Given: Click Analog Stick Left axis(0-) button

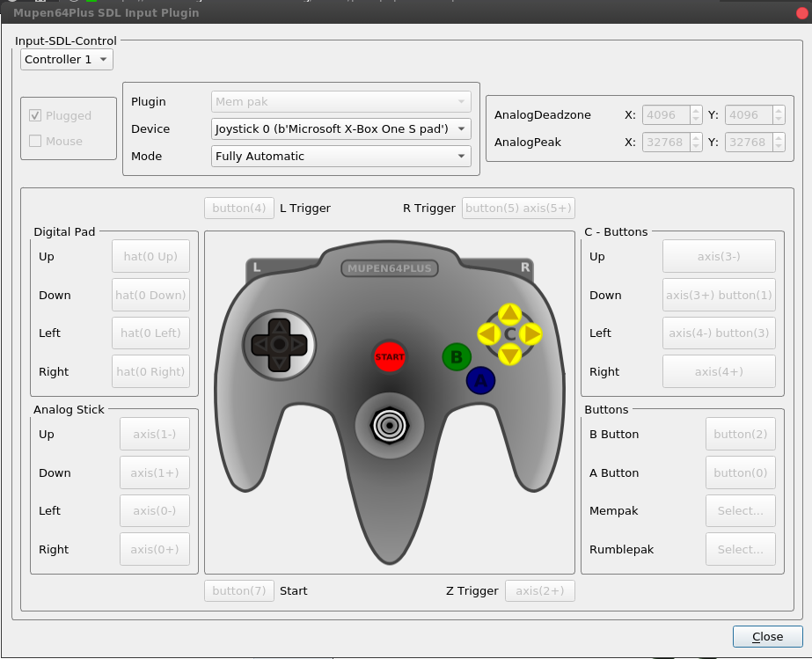Looking at the screenshot, I should point(155,511).
